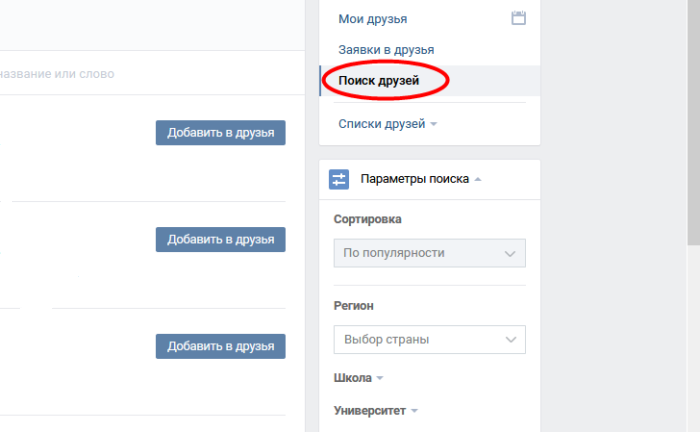Open the По популярности sort dropdown

click(x=429, y=253)
